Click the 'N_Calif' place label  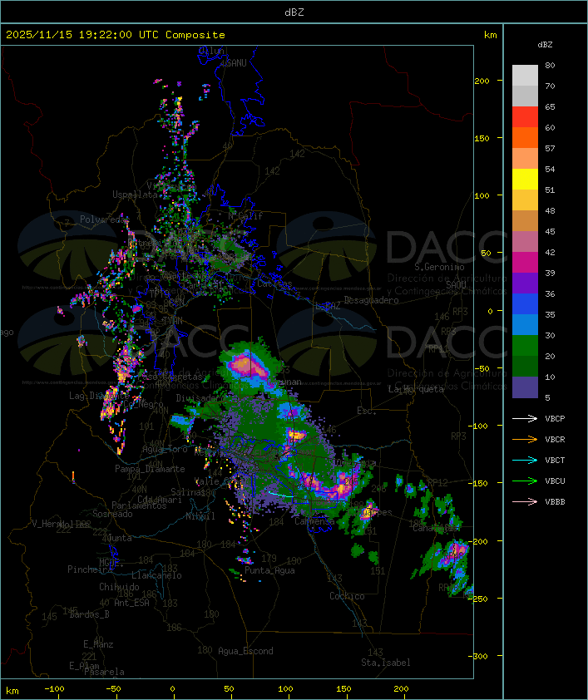[245, 216]
